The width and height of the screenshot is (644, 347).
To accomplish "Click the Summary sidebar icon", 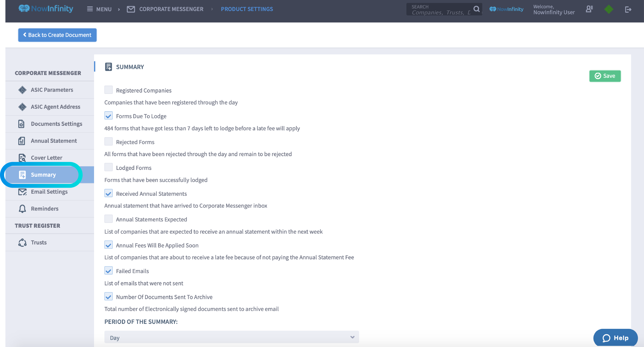I will point(22,175).
